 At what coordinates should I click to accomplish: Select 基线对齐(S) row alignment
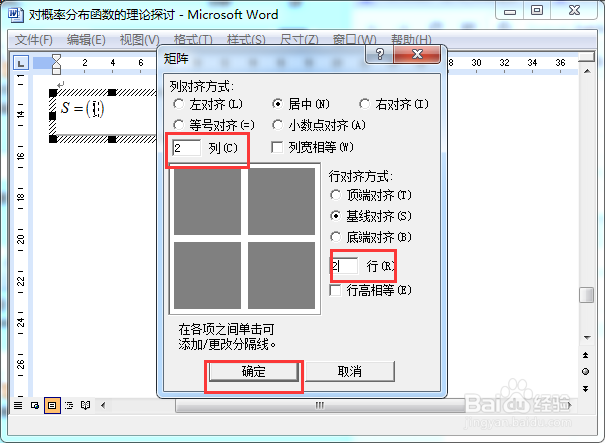pos(371,216)
